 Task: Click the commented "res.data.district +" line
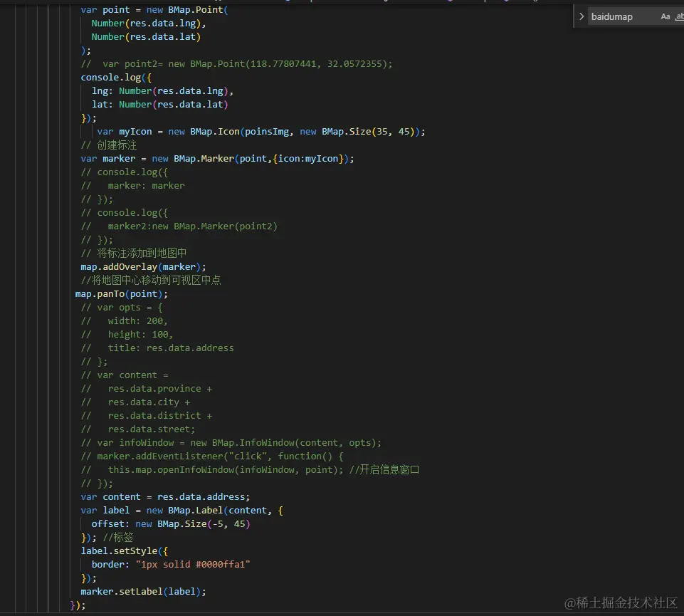tap(146, 416)
